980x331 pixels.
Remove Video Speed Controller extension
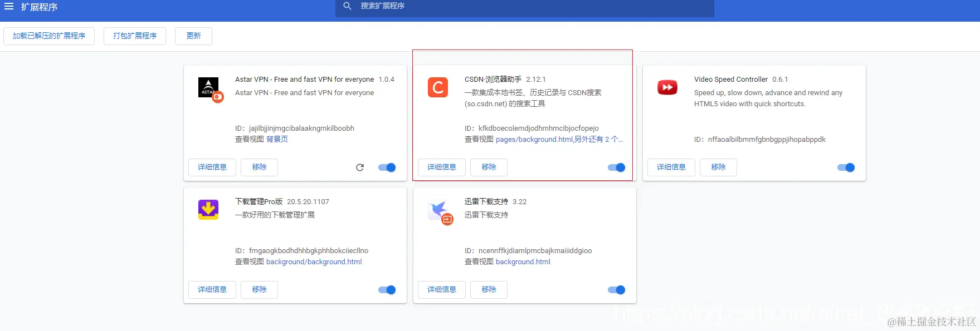click(x=718, y=167)
